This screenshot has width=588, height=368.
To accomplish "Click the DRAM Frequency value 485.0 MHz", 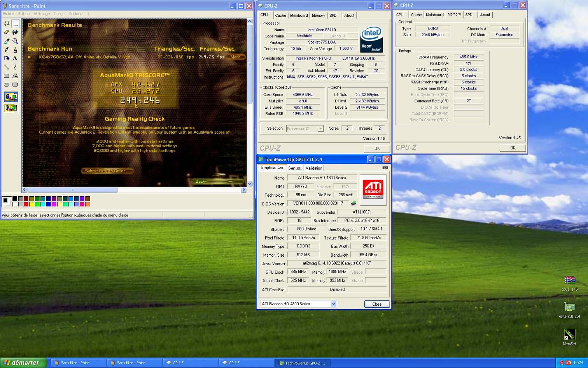I will (469, 57).
